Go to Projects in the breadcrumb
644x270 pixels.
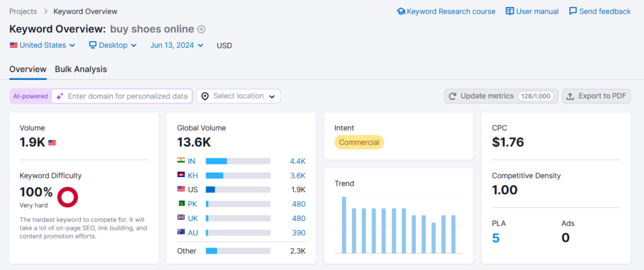tap(23, 11)
